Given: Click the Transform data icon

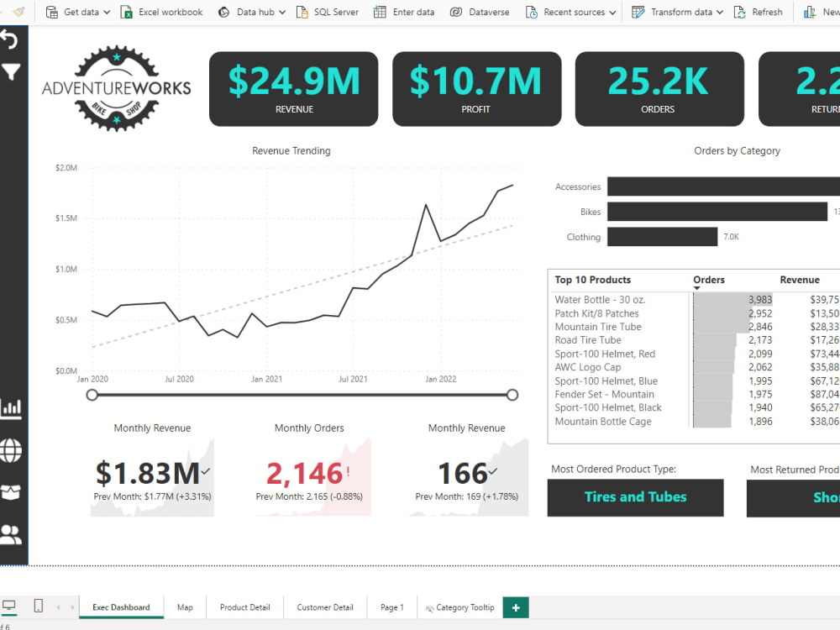Looking at the screenshot, I should click(638, 12).
